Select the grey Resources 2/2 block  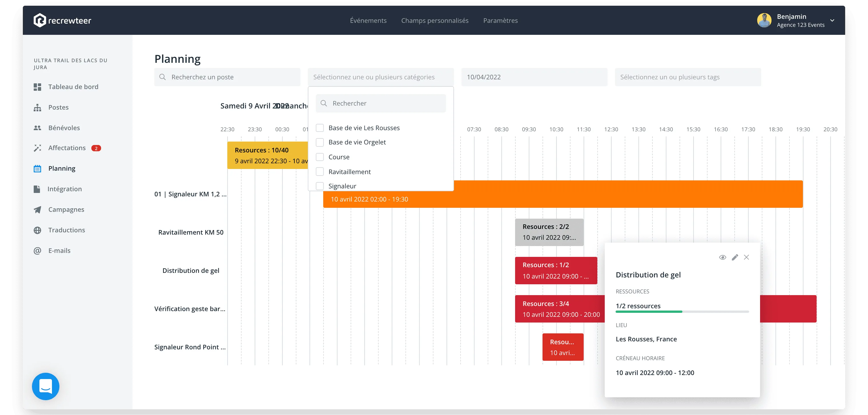pos(549,232)
